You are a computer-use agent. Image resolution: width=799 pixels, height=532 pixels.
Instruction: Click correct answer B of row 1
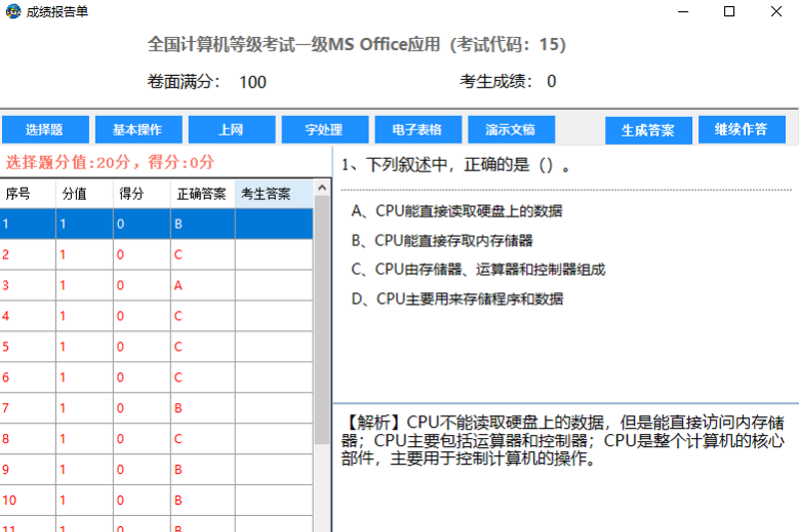203,224
